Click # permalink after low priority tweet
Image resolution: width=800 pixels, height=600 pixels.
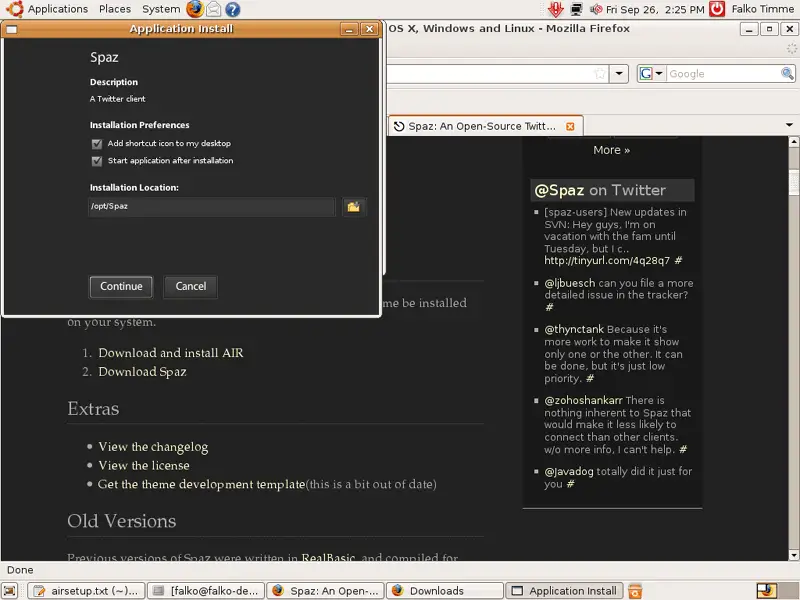click(590, 379)
